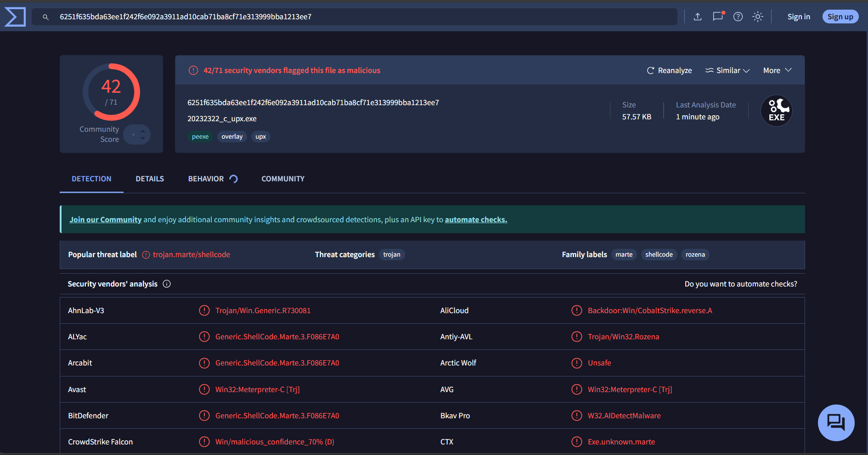Click the info icon beside Security vendors' analysis

point(167,284)
